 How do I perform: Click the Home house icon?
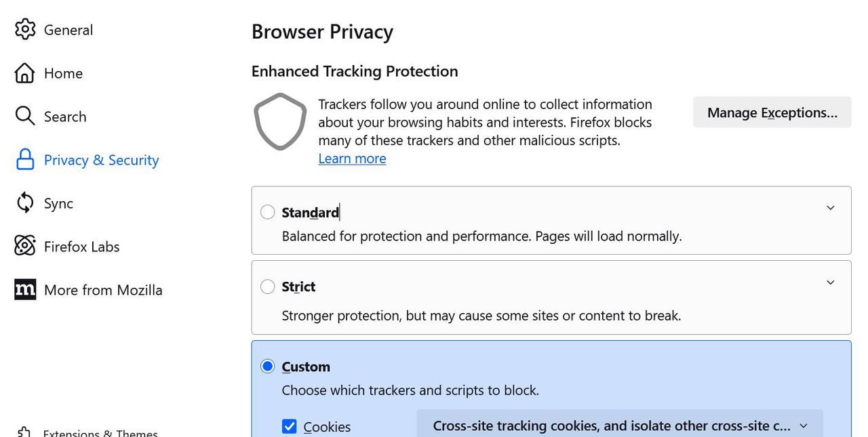pyautogui.click(x=25, y=73)
